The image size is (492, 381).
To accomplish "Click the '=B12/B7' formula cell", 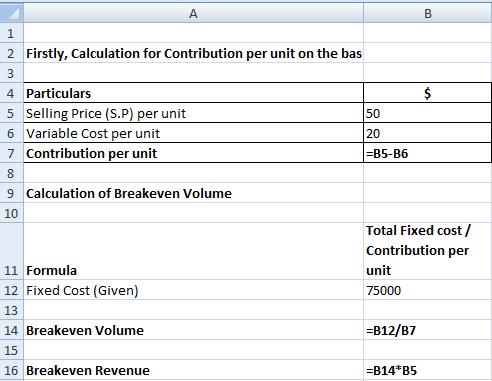I will click(x=428, y=330).
